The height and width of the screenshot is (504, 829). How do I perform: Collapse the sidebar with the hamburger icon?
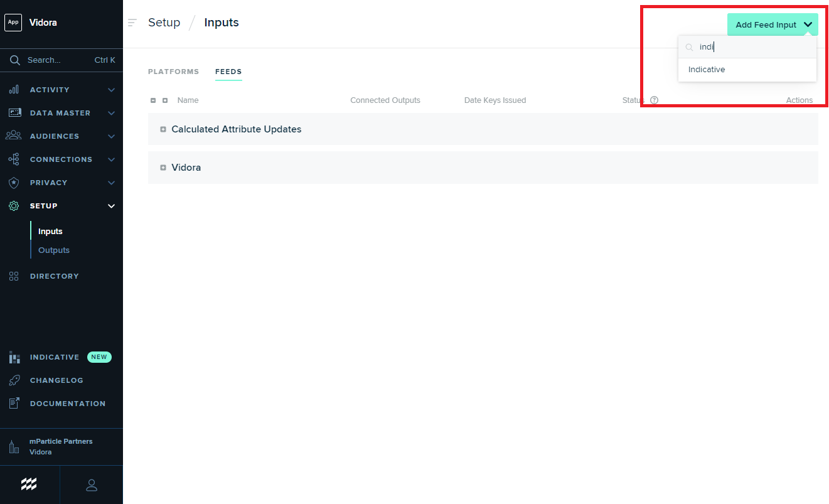click(x=132, y=23)
